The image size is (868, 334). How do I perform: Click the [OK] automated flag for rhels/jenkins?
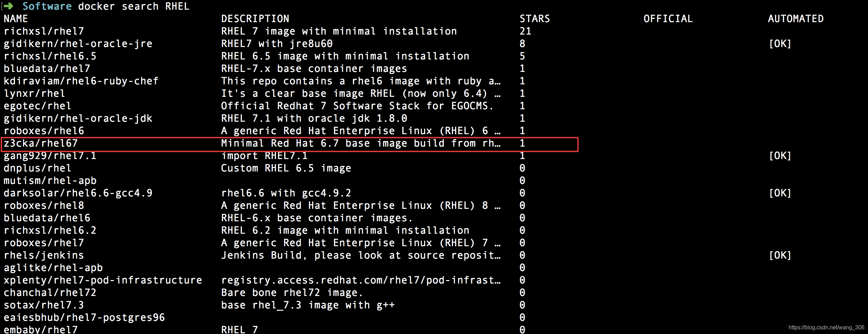click(x=780, y=255)
